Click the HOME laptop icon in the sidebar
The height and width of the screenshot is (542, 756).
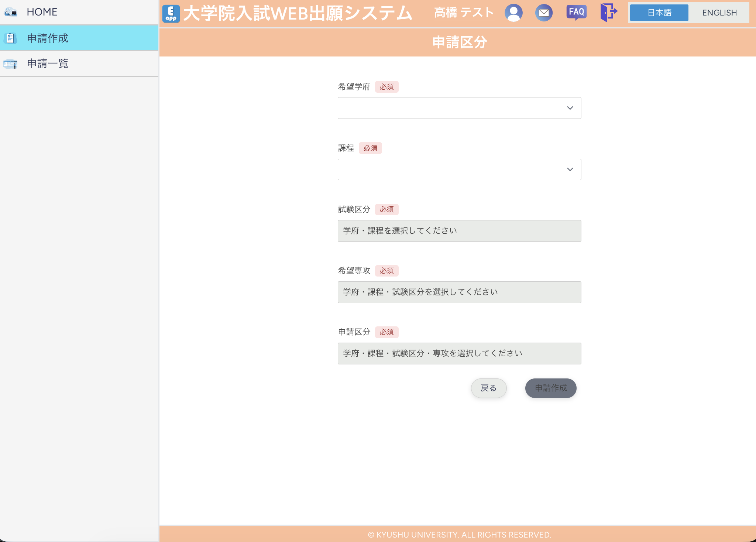tap(10, 12)
